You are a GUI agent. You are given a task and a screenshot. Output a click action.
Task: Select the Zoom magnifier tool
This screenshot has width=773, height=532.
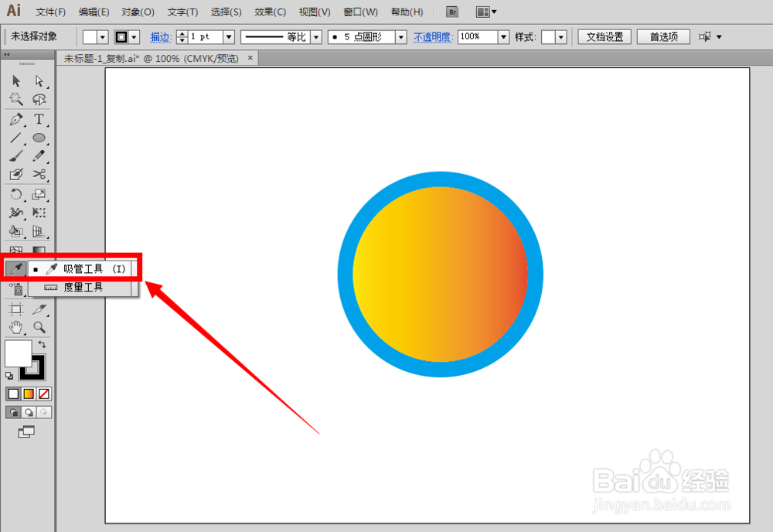[x=39, y=327]
